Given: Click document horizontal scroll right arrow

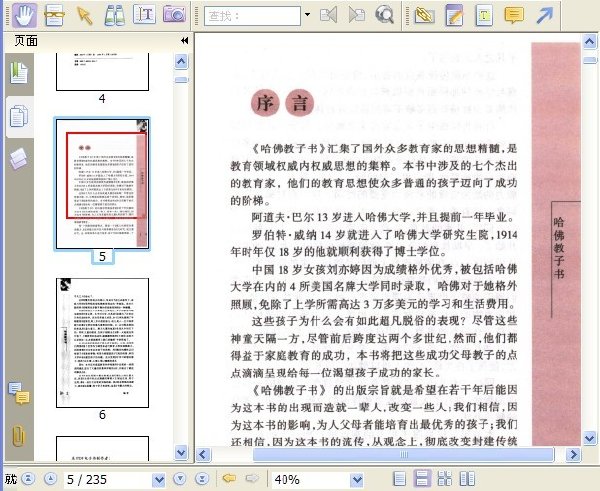Looking at the screenshot, I should 573,455.
